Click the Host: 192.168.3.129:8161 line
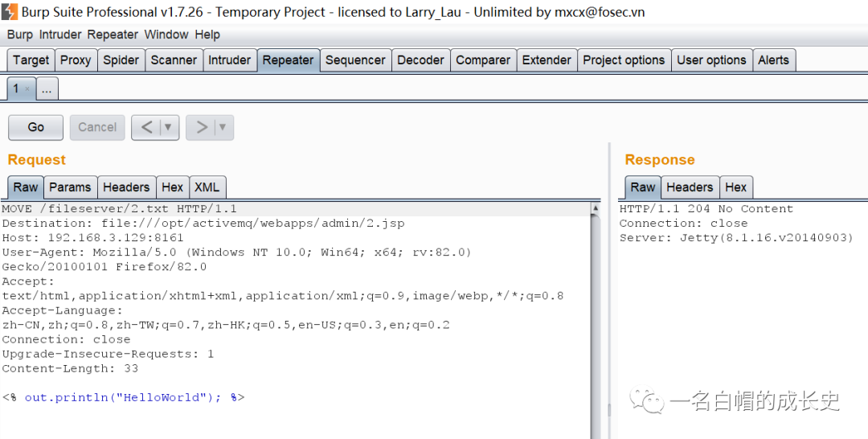Image resolution: width=868 pixels, height=439 pixels. click(x=92, y=237)
